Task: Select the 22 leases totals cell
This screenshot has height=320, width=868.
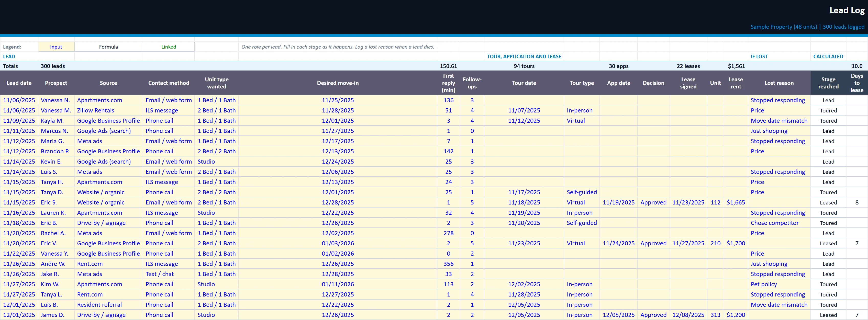Action: coord(688,66)
